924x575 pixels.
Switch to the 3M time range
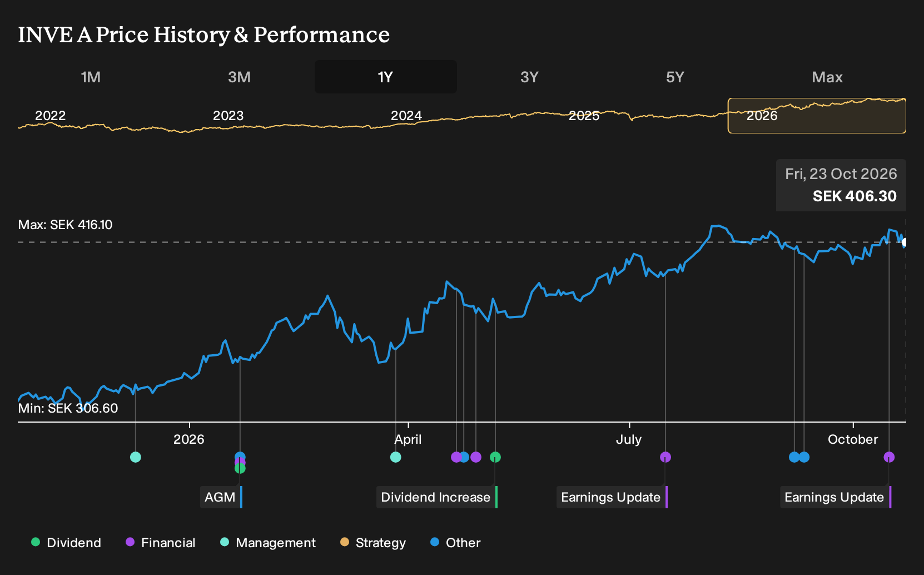click(x=239, y=77)
